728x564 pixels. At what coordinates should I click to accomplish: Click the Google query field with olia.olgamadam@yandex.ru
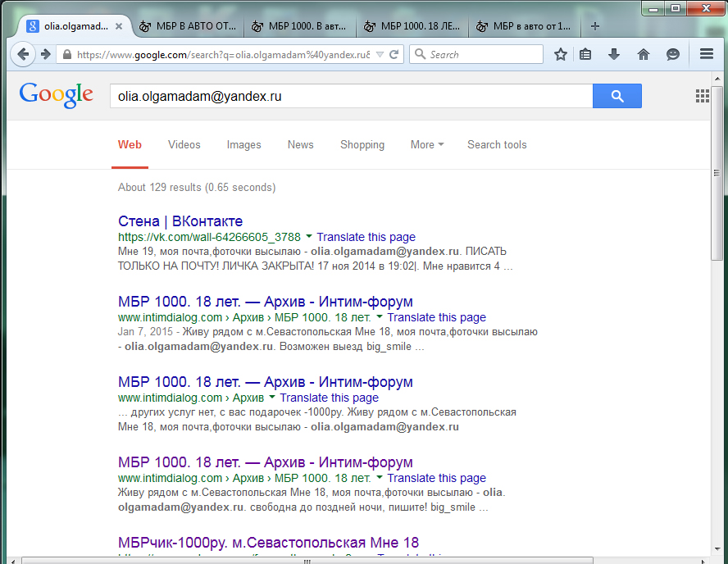(x=351, y=96)
